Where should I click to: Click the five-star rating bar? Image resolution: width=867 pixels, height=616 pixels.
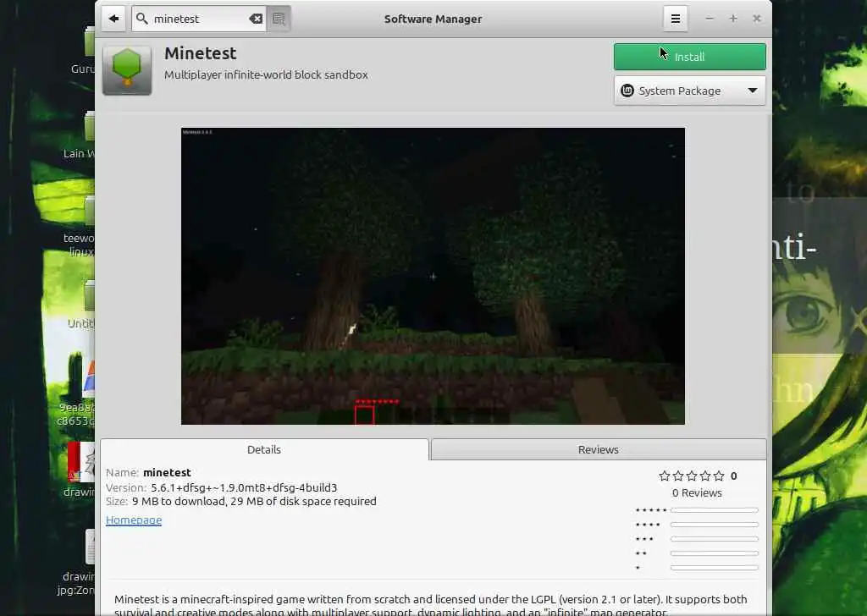pos(715,510)
